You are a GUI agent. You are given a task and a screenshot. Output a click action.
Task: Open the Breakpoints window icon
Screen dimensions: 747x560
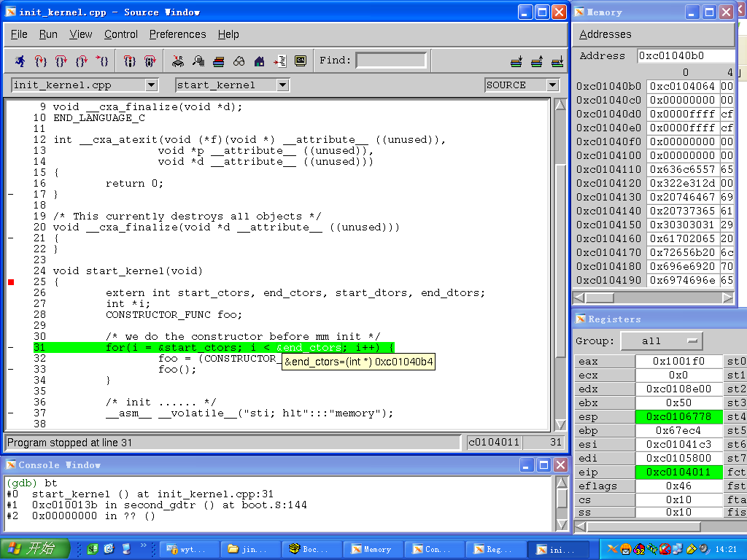point(280,61)
